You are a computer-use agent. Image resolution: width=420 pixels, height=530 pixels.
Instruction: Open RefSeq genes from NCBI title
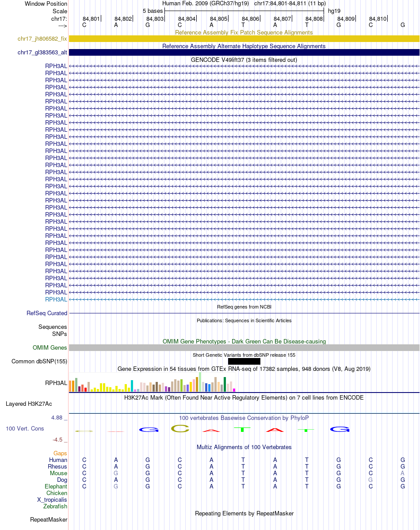click(x=244, y=307)
